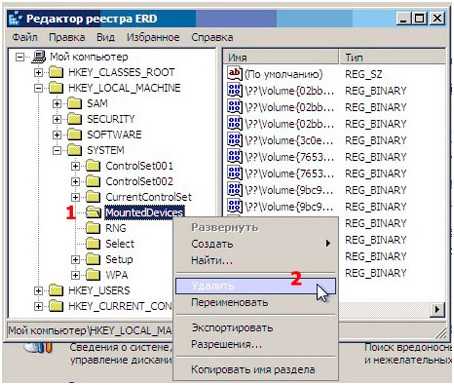This screenshot has width=454, height=385.
Task: Expand the SAM key
Action: [x=57, y=104]
